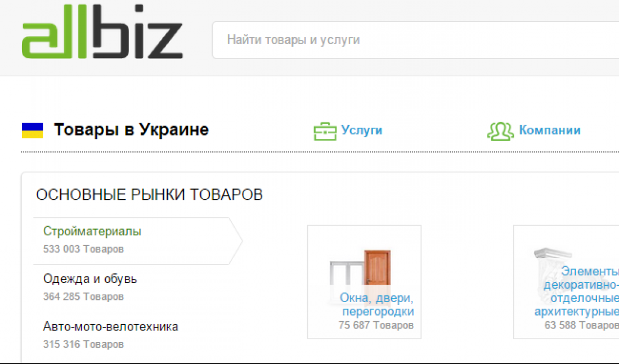Click the 315 316 Товаров count

(x=83, y=344)
